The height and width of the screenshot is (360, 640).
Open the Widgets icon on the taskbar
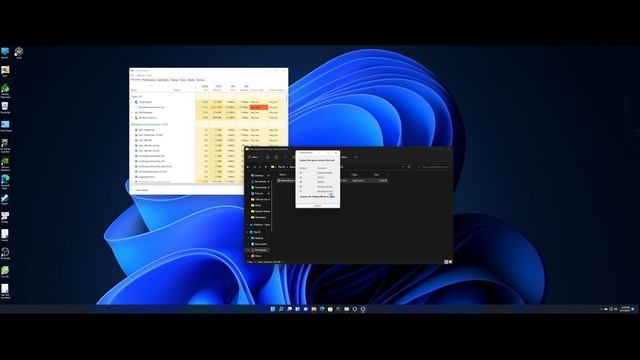297,309
